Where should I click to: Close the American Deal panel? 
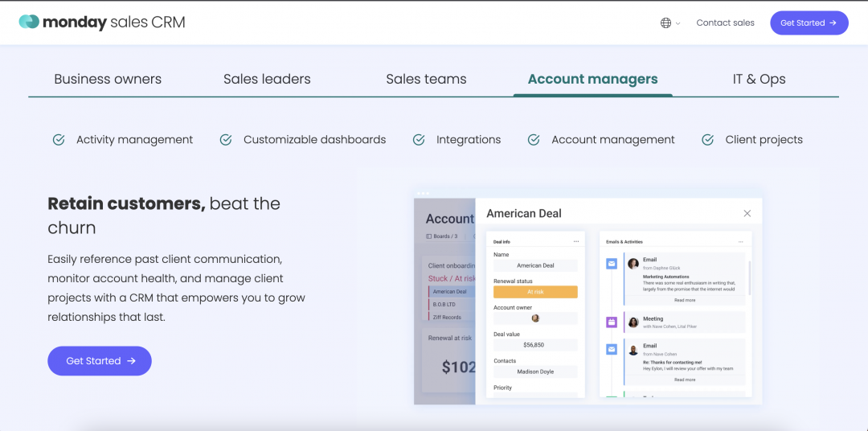pyautogui.click(x=747, y=213)
